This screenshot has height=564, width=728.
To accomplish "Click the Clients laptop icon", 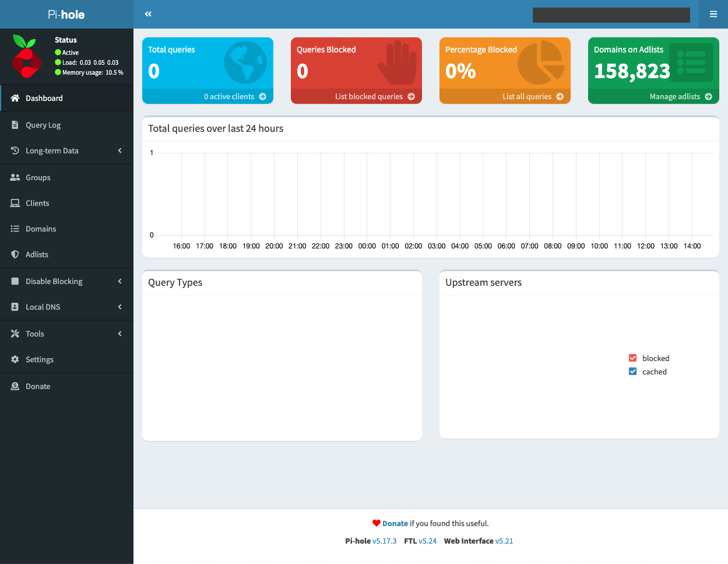I will [x=15, y=203].
